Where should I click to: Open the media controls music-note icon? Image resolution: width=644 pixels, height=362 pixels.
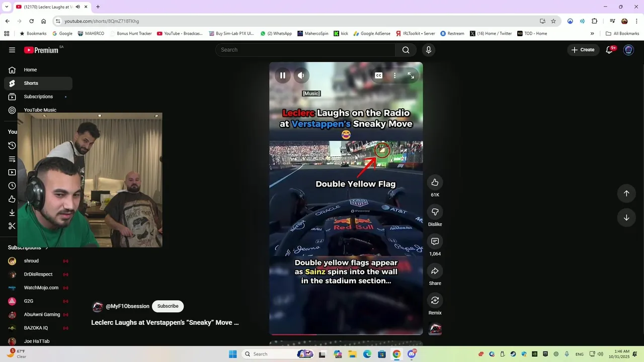coord(612,21)
